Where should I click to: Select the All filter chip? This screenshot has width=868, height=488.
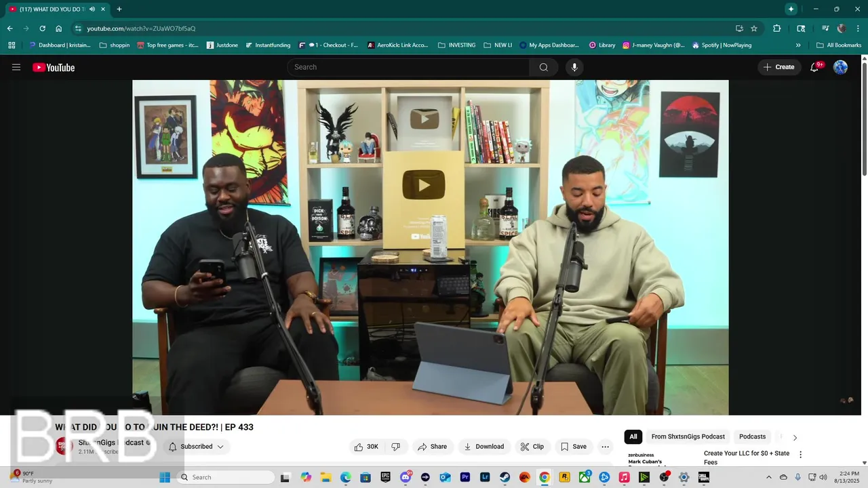(633, 436)
